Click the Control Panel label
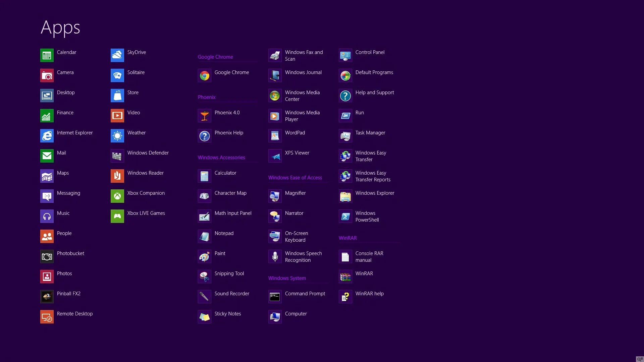Viewport: 644px width, 362px height. (x=370, y=52)
